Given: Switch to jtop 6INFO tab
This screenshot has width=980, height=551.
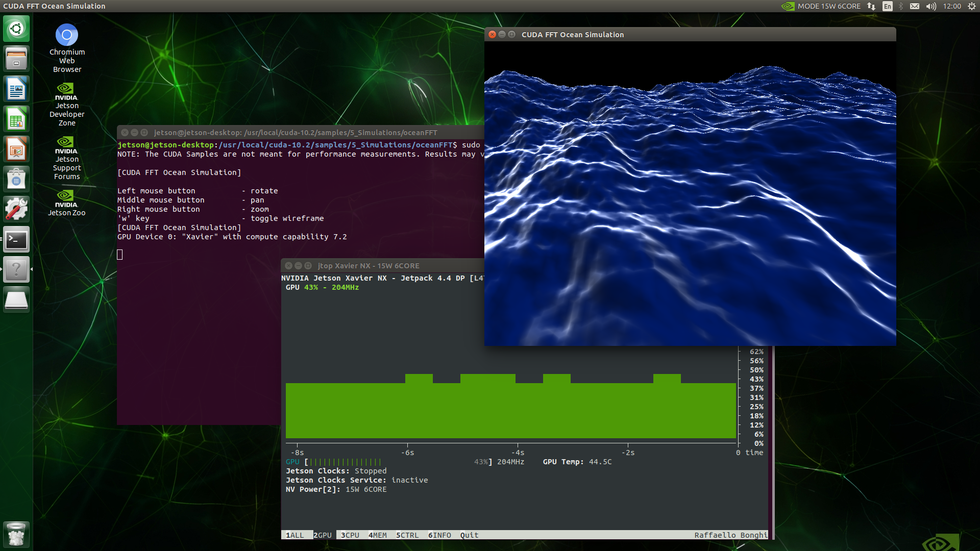Looking at the screenshot, I should tap(439, 535).
